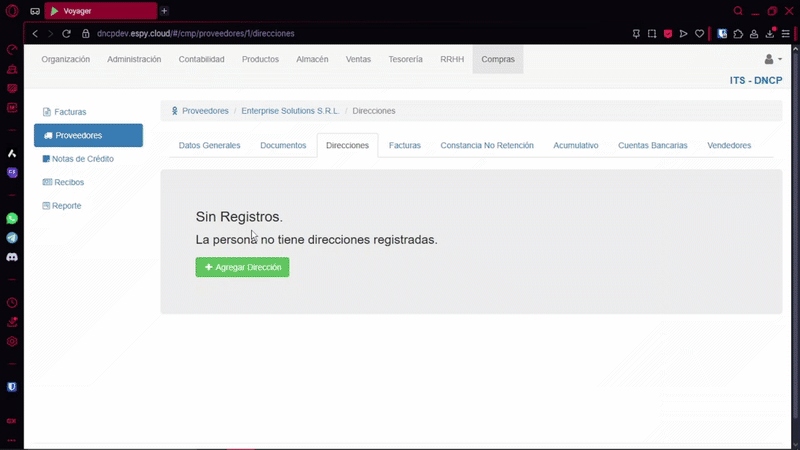
Task: Switch to Datos Generales tab
Action: coord(209,145)
